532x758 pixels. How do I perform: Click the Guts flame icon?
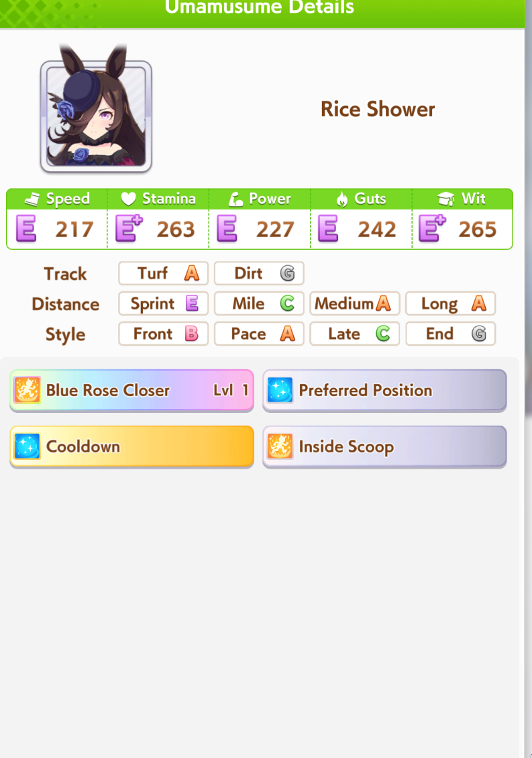coord(342,199)
